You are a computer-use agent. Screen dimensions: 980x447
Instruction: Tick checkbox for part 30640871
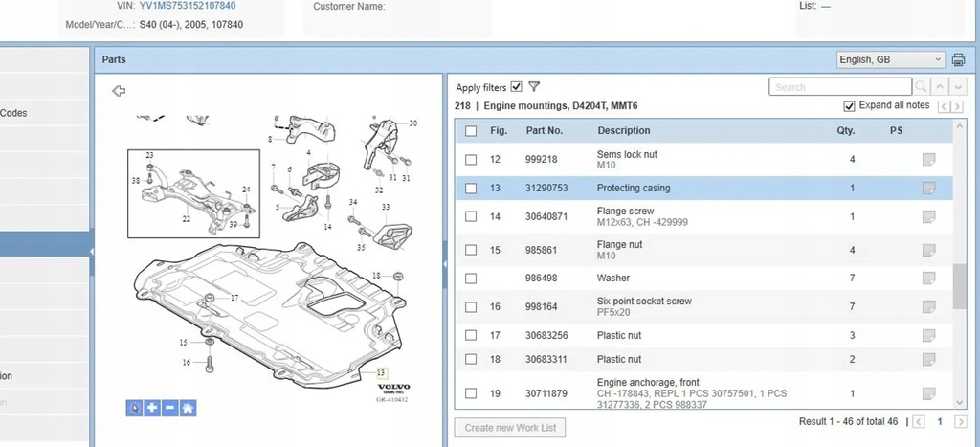click(x=471, y=216)
